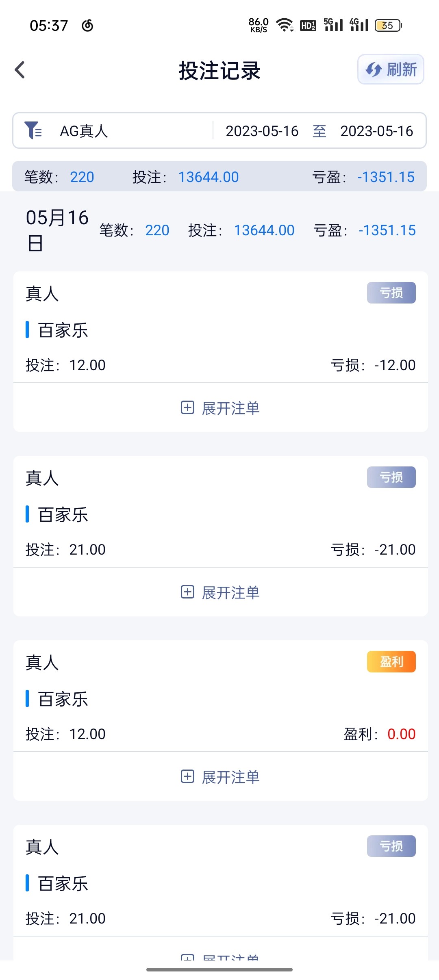Screen dimensions: 439x980
Task: Expand bet slips for the 盈利 record
Action: tap(220, 777)
